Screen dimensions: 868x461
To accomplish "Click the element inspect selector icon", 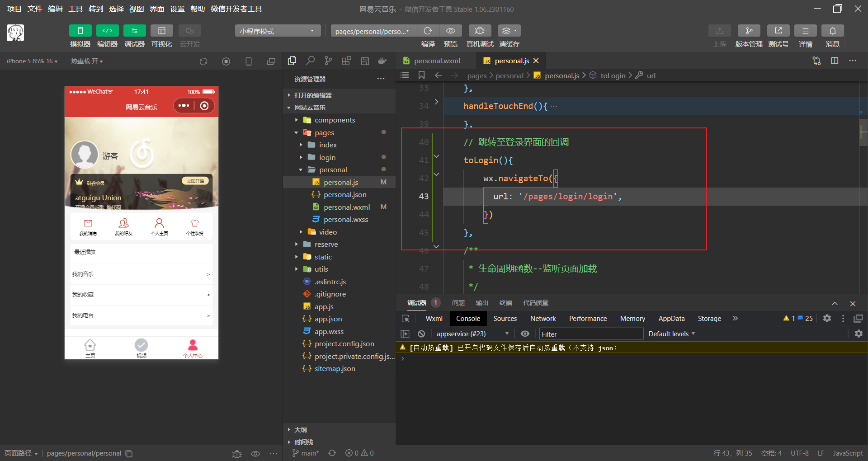I will click(406, 319).
